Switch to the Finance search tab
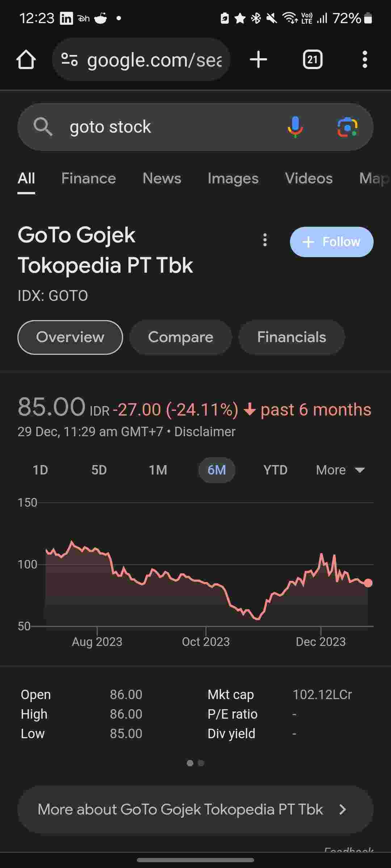391x868 pixels. point(88,178)
